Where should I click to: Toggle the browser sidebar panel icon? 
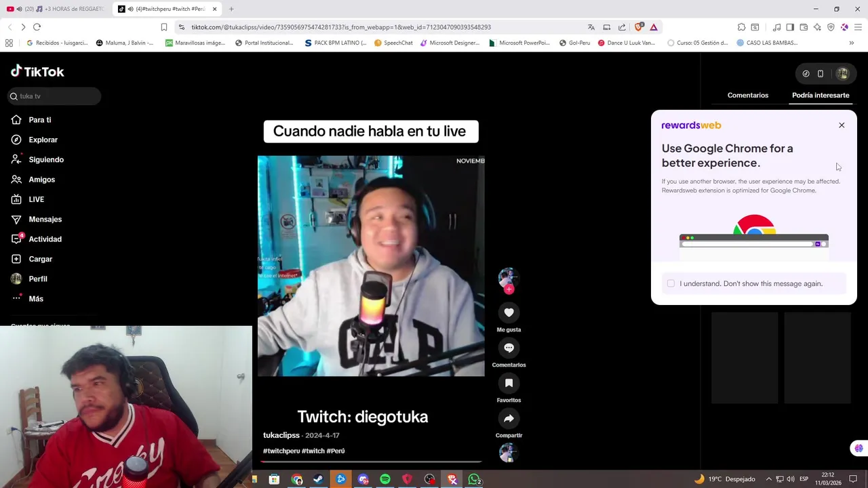790,27
